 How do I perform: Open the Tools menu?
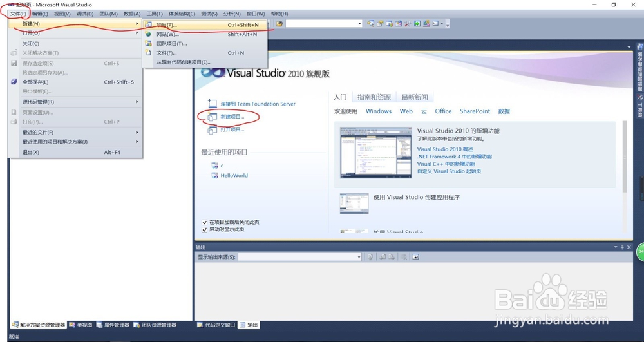click(155, 14)
